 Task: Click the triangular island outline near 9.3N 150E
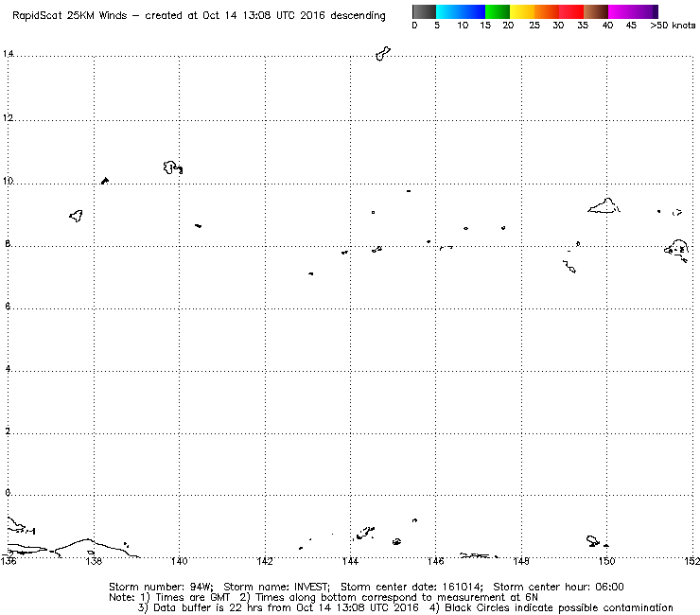(x=604, y=206)
